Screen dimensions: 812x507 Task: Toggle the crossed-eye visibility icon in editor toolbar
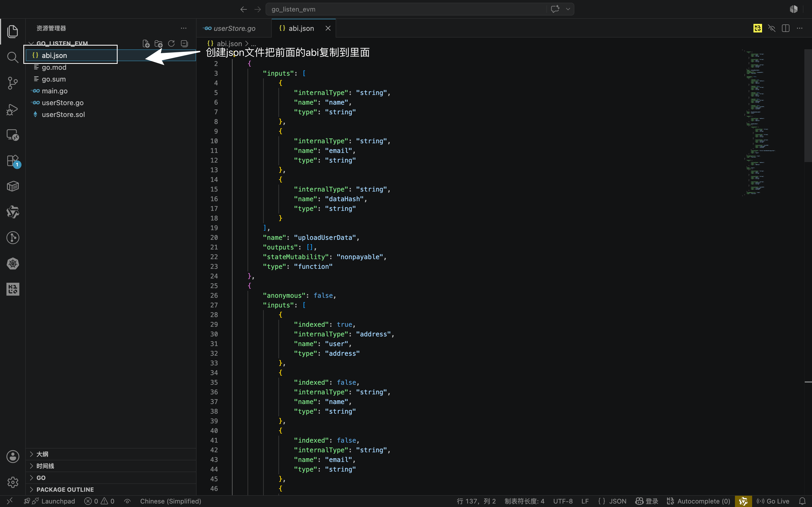(771, 28)
